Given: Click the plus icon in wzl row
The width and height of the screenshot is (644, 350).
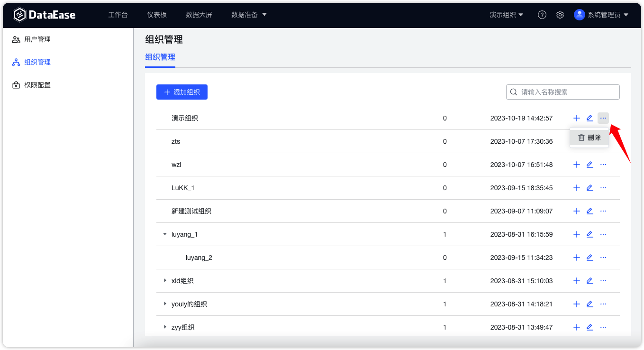Looking at the screenshot, I should (x=577, y=165).
